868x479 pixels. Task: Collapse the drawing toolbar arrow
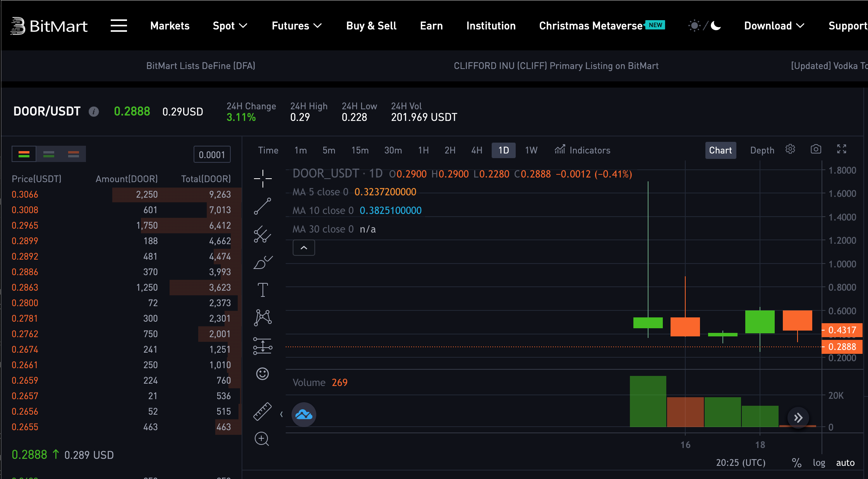coord(281,414)
